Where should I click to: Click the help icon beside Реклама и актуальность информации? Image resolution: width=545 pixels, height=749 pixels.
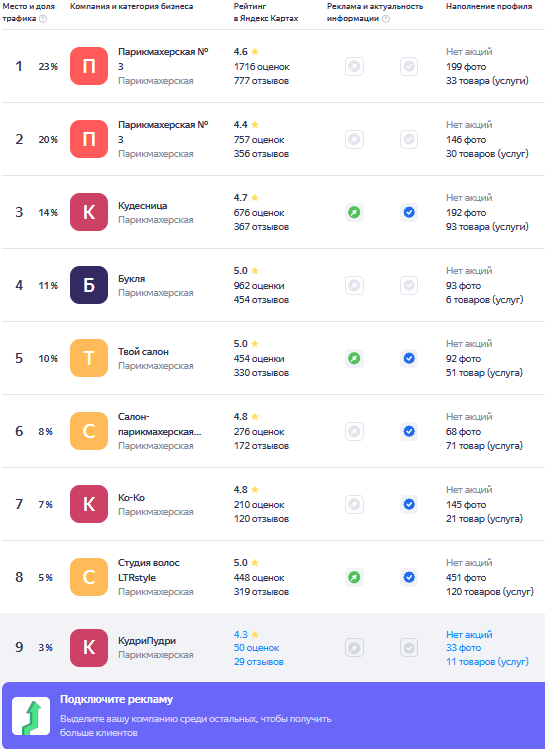coord(386,19)
